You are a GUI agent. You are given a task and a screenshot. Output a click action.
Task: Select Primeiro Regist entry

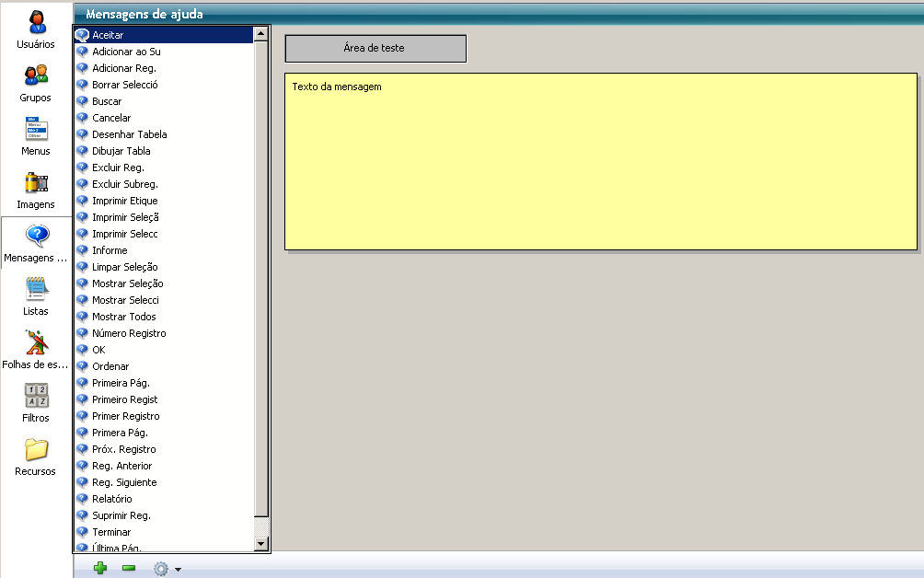point(164,399)
